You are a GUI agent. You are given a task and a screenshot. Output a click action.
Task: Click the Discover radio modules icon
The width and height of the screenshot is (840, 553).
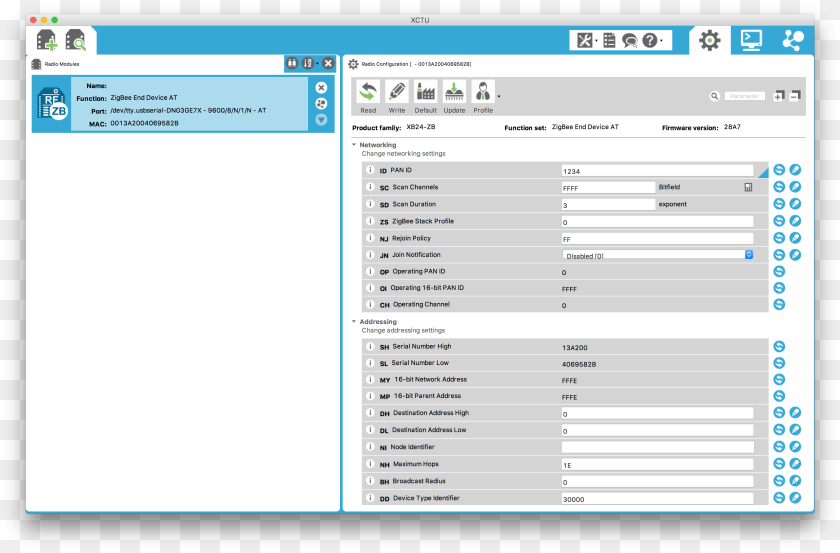point(76,40)
